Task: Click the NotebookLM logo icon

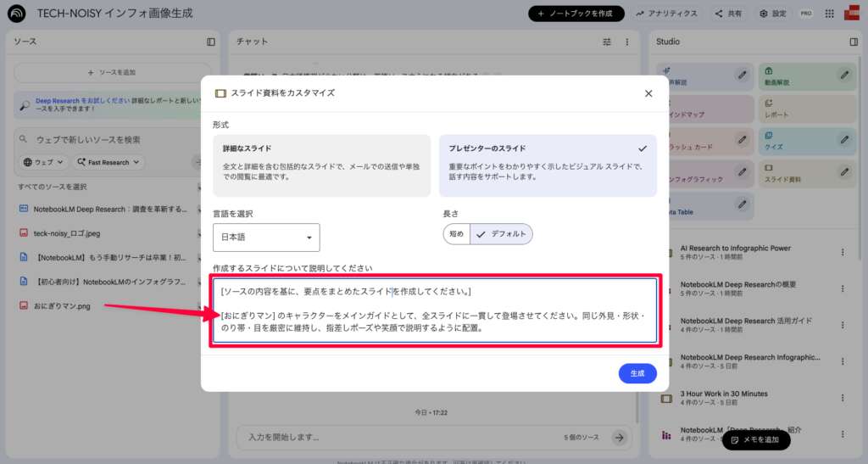Action: point(17,14)
